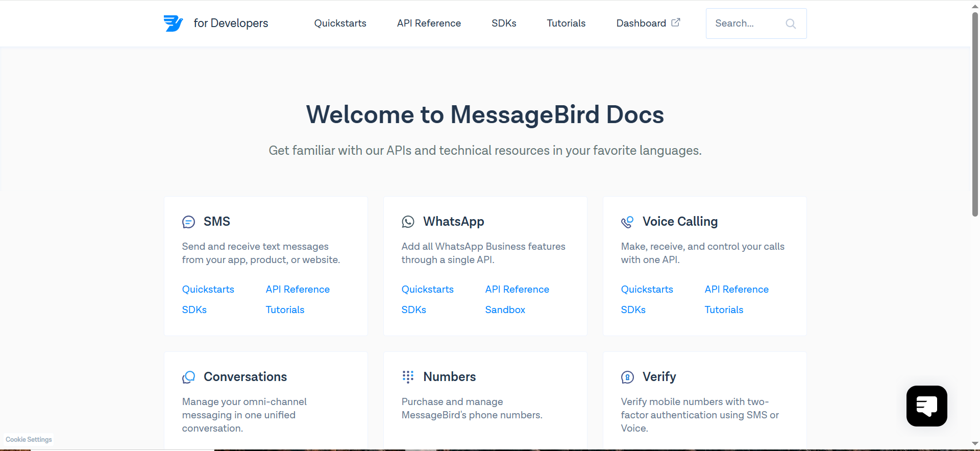
Task: Click the 'for Developers' header text
Action: click(231, 23)
